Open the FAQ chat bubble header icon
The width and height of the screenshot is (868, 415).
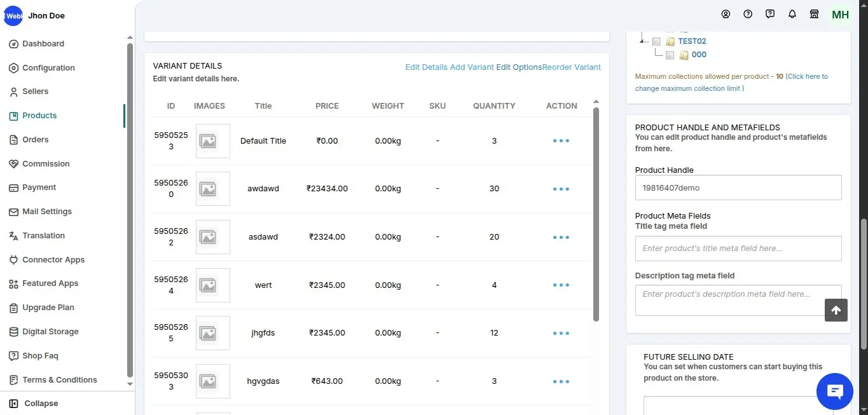click(x=770, y=14)
